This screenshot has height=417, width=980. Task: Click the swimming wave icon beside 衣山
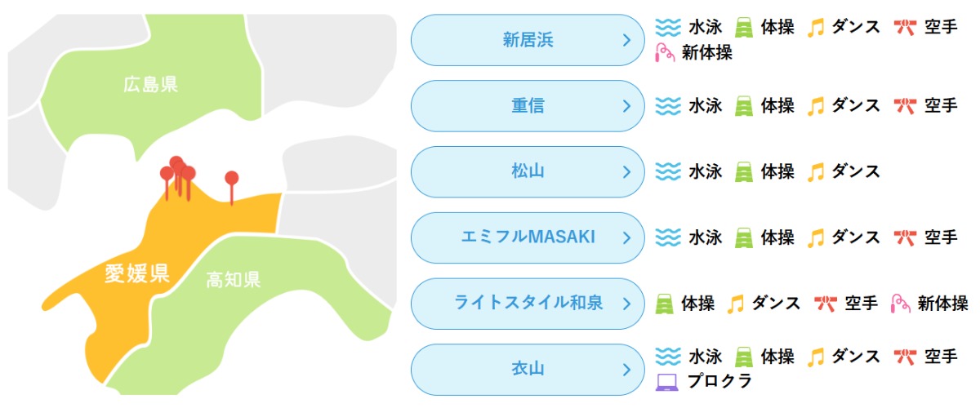coord(668,357)
